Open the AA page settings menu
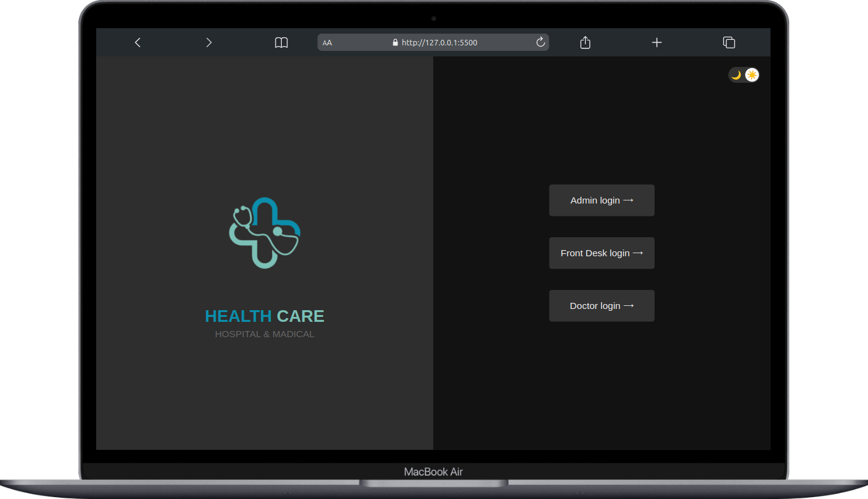Image resolution: width=868 pixels, height=499 pixels. tap(327, 42)
